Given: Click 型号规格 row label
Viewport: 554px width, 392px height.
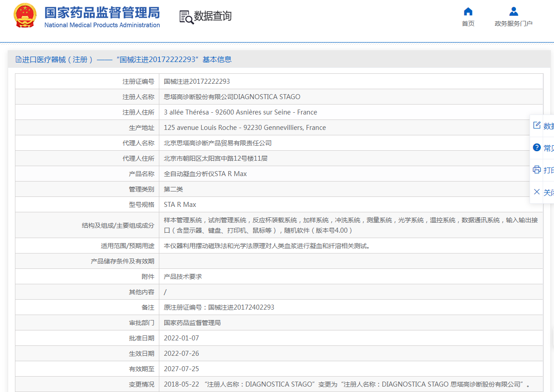Looking at the screenshot, I should (142, 205).
